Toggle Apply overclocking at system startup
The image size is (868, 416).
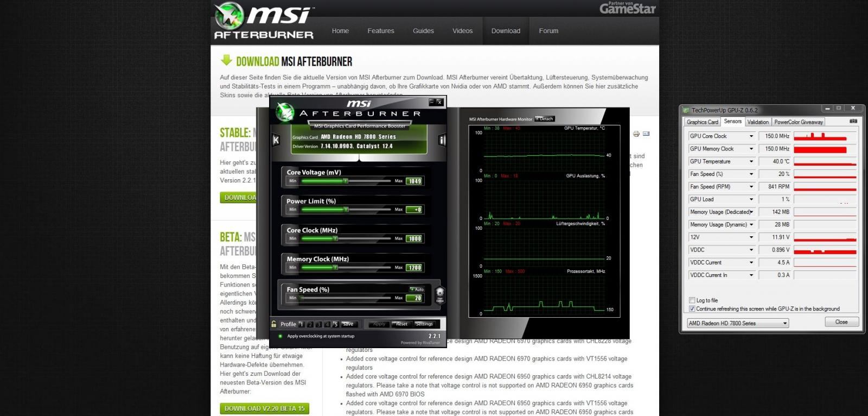[x=280, y=336]
